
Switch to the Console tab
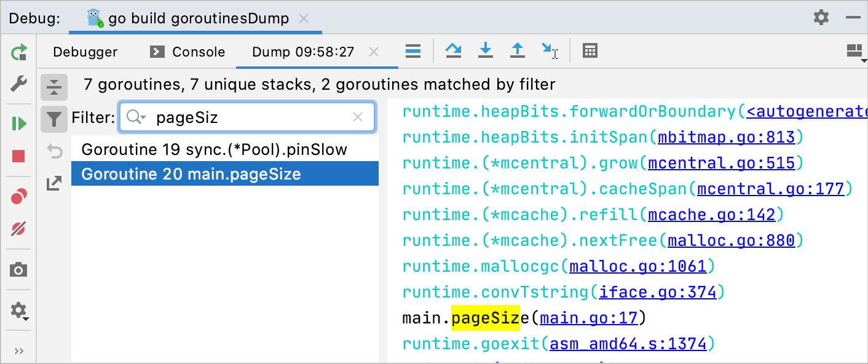pyautogui.click(x=188, y=52)
